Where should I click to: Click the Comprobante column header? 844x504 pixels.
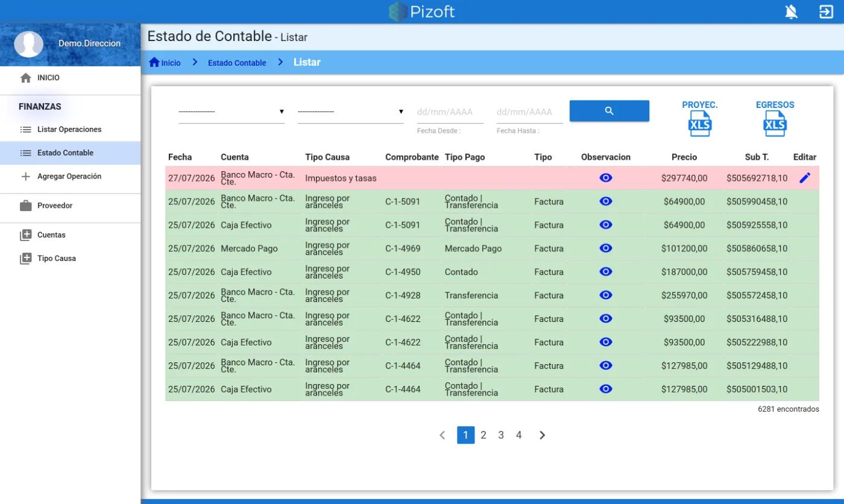pos(412,157)
